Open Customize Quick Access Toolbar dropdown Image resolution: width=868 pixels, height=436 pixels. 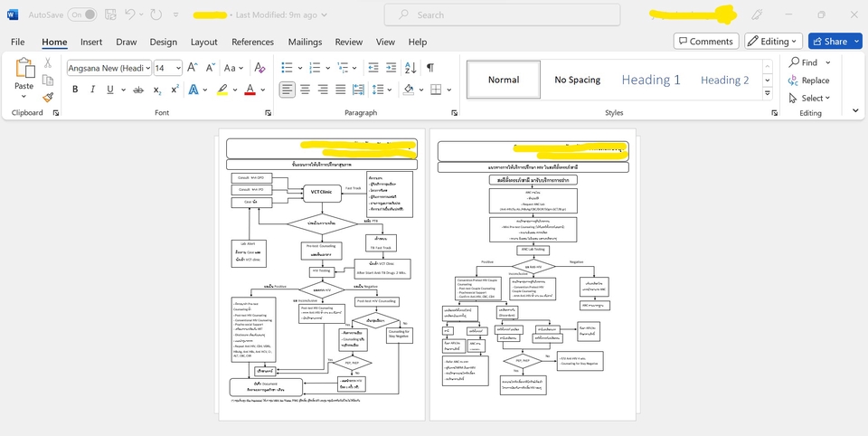(x=176, y=15)
